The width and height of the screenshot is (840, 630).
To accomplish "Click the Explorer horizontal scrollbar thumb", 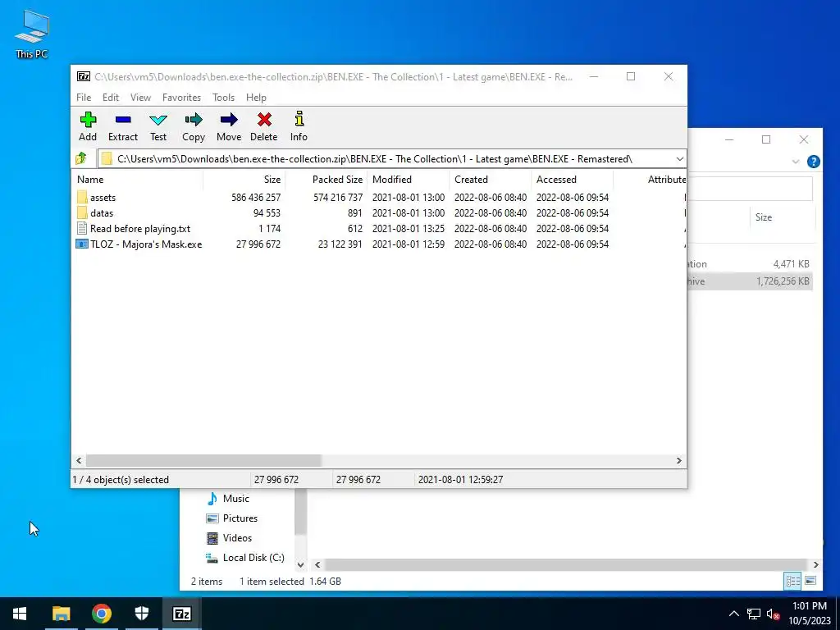I will pyautogui.click(x=565, y=564).
